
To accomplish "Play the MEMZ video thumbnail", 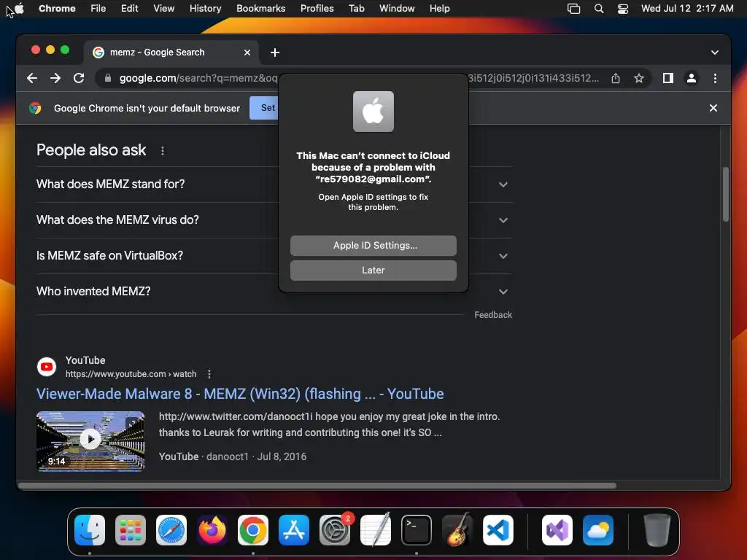I will tap(90, 441).
